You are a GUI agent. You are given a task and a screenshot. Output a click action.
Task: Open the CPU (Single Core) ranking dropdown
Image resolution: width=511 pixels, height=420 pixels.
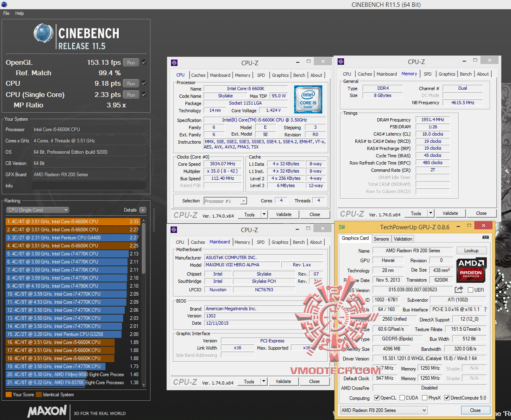(x=37, y=210)
